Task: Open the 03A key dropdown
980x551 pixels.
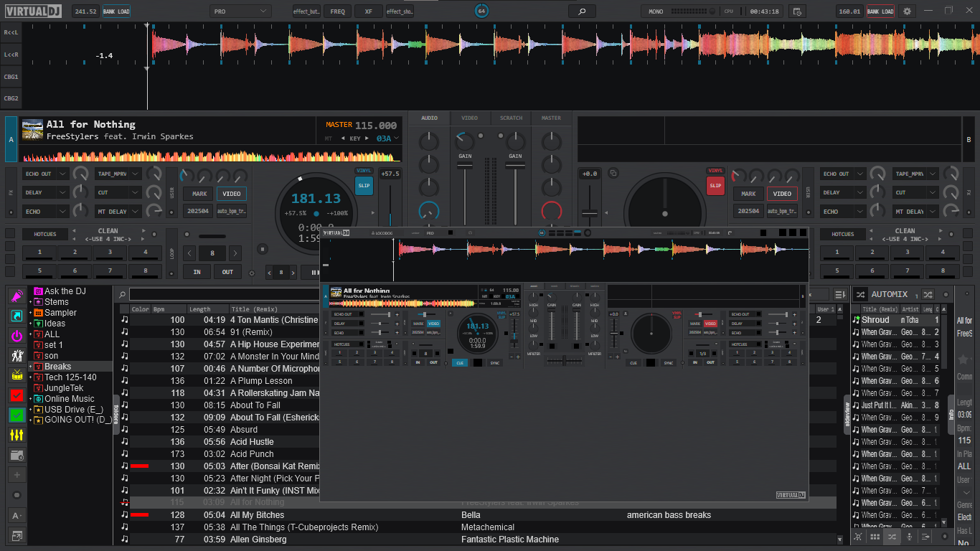Action: [x=388, y=138]
